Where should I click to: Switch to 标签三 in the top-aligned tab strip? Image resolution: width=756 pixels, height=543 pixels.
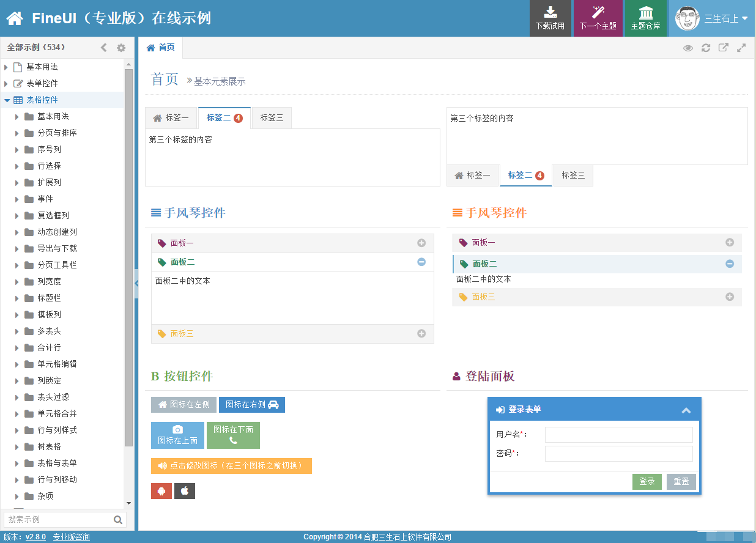(272, 118)
